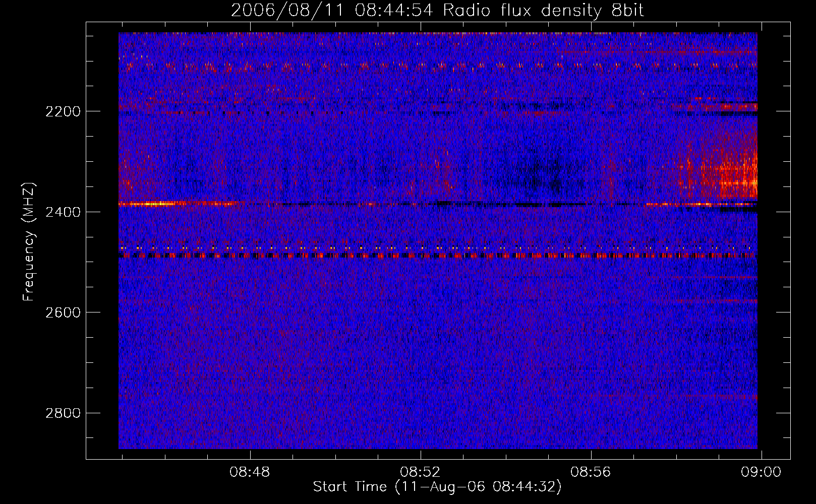
Task: Click the 'Start Time (11-Aug-06 08:44:32)' axis label
Action: coord(437,487)
